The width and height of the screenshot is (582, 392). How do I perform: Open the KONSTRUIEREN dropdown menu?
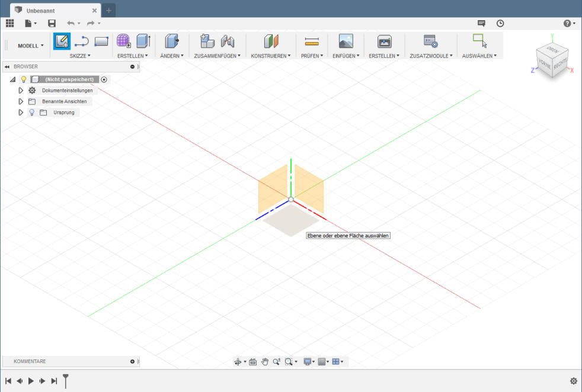pos(271,56)
